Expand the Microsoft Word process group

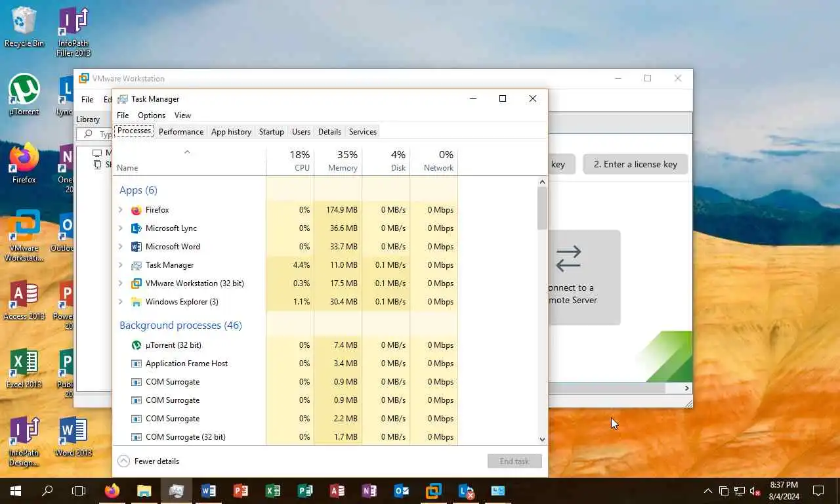click(x=121, y=247)
